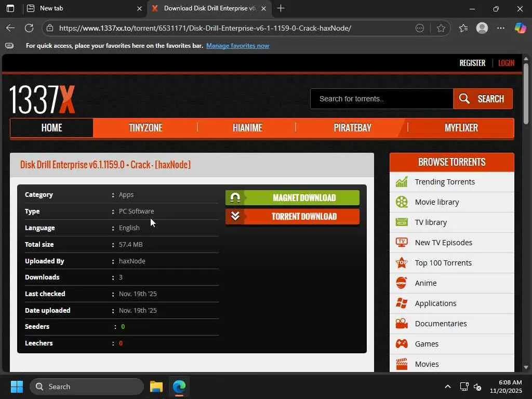
Task: Open the HOME navigation item
Action: point(51,128)
